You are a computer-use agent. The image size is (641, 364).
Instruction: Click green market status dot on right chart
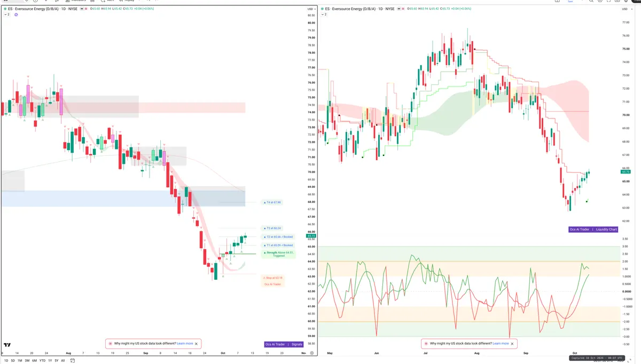point(322,9)
